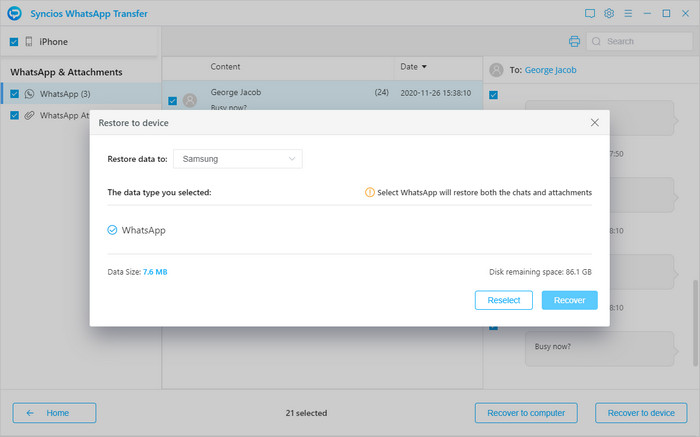Click Recover to computer button

(x=526, y=413)
